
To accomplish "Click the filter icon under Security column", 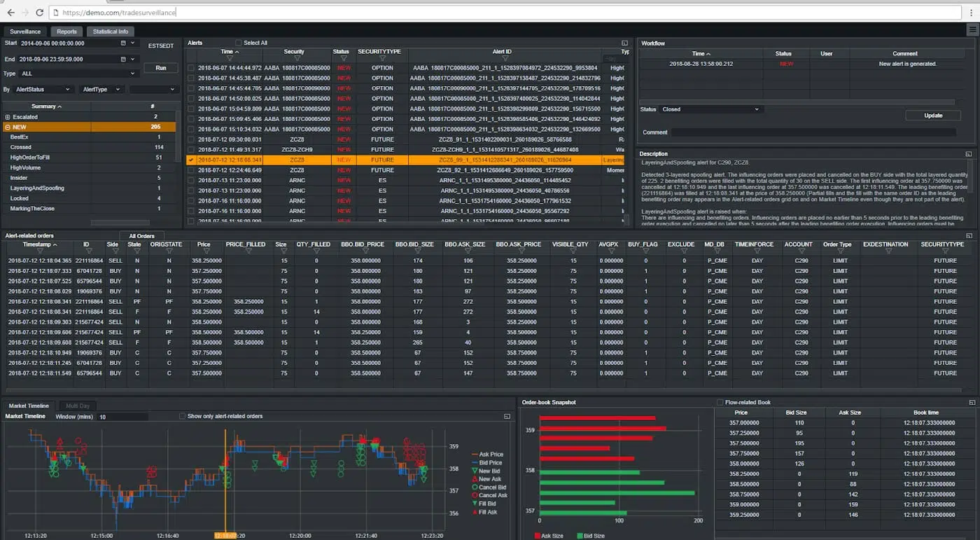I will click(294, 59).
